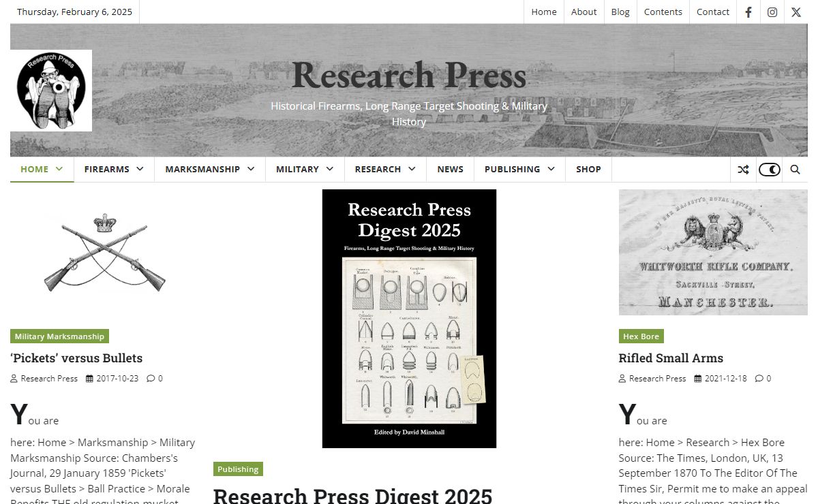This screenshot has width=818, height=504.
Task: Expand the Publishing menu chevron
Action: (x=551, y=169)
